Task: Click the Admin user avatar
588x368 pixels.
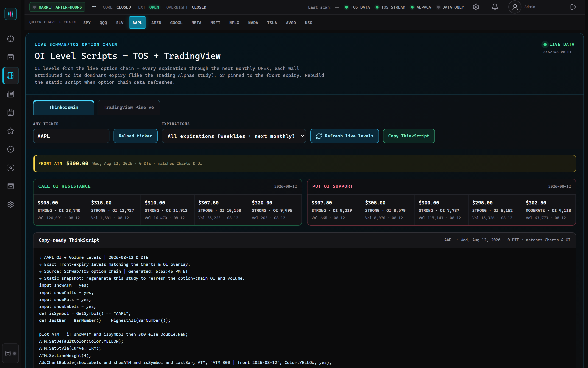Action: pyautogui.click(x=515, y=7)
